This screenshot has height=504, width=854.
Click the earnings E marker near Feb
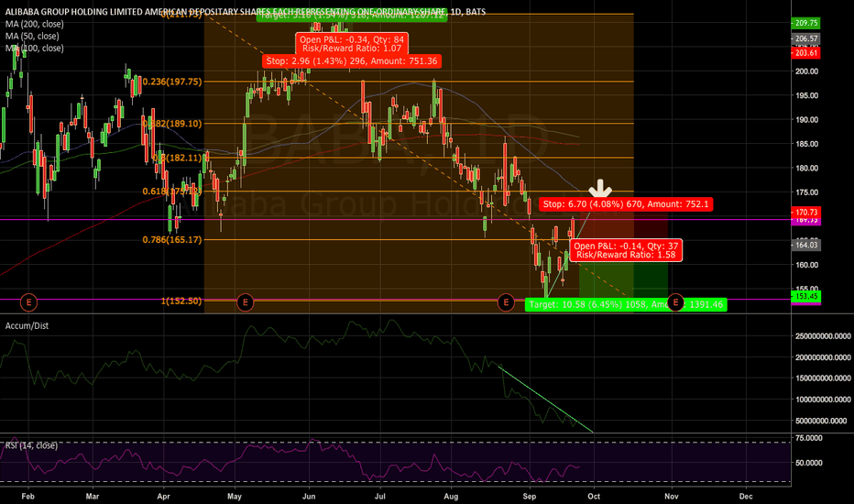(28, 301)
